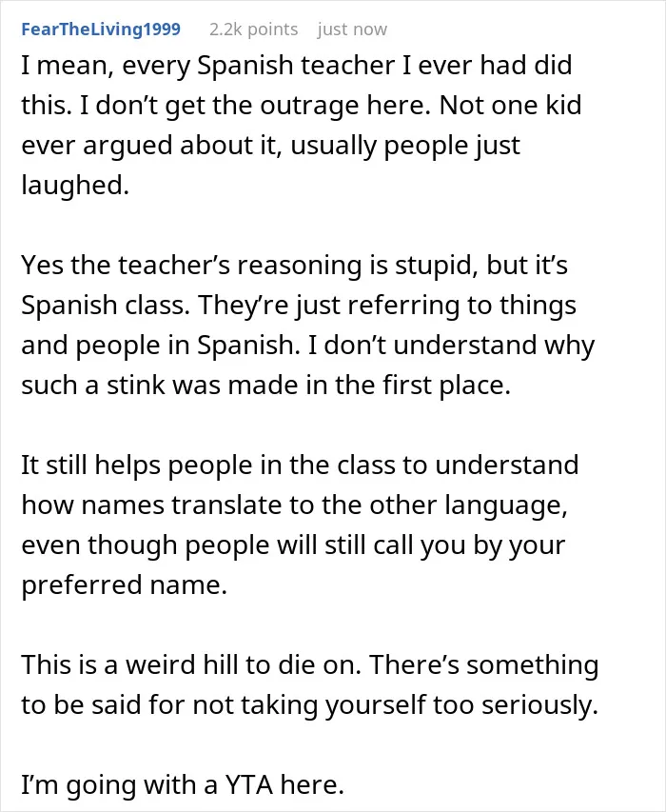Screen dimensions: 666x812
Task: Click the line 'how names translate to the other language'
Action: click(294, 505)
